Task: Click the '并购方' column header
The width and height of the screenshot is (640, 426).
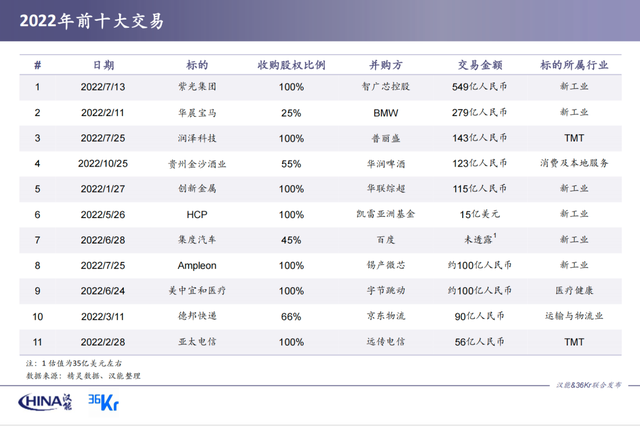Action: point(386,65)
